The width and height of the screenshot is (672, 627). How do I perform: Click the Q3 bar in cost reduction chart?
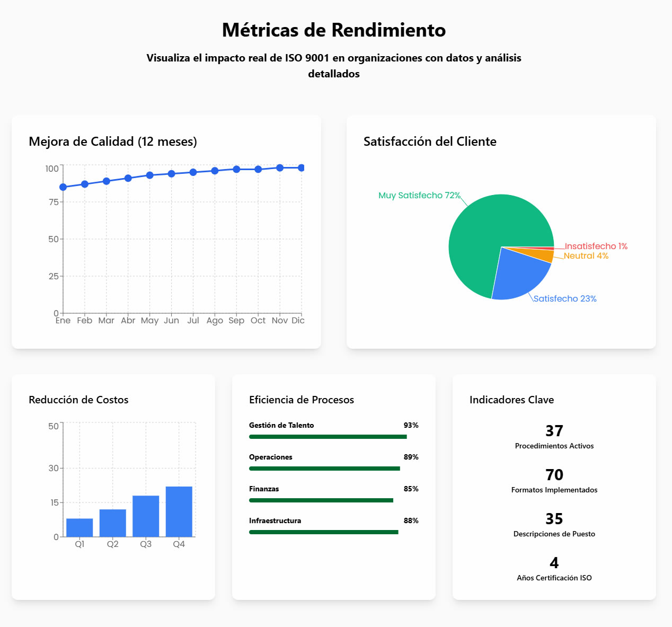point(146,516)
